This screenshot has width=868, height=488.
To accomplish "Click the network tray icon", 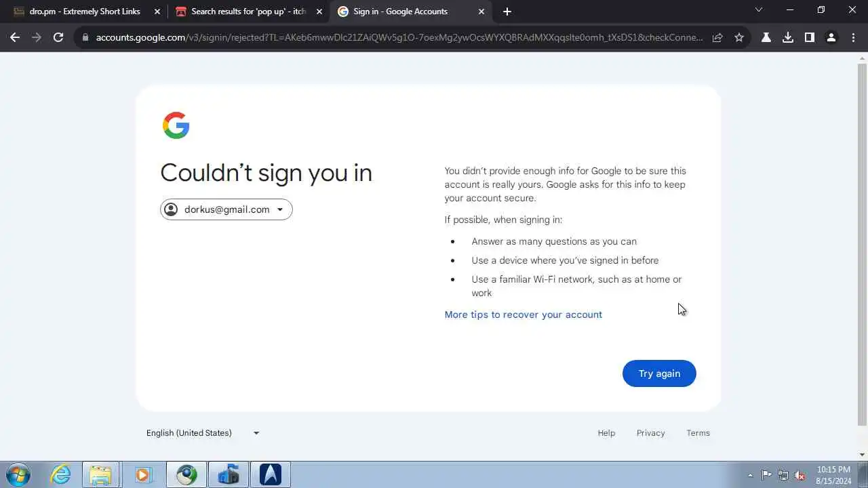I will pyautogui.click(x=783, y=475).
